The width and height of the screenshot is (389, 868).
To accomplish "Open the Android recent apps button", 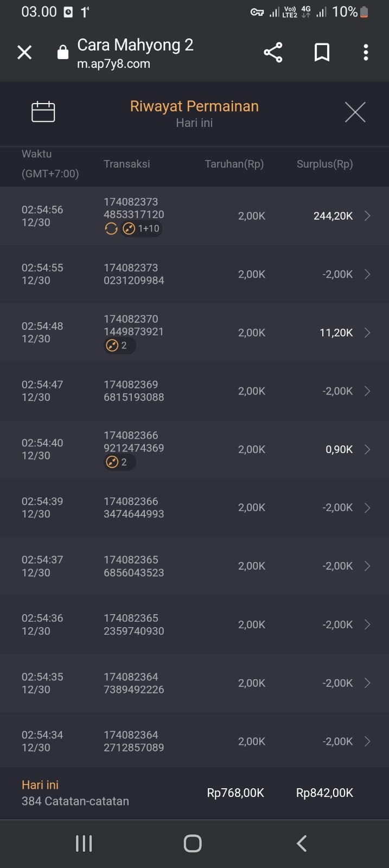I will coord(84,843).
